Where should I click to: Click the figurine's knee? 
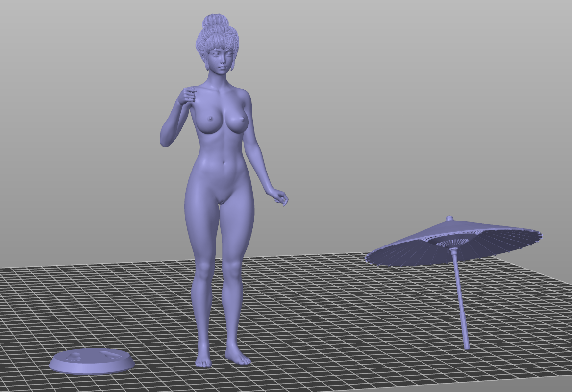coord(229,274)
